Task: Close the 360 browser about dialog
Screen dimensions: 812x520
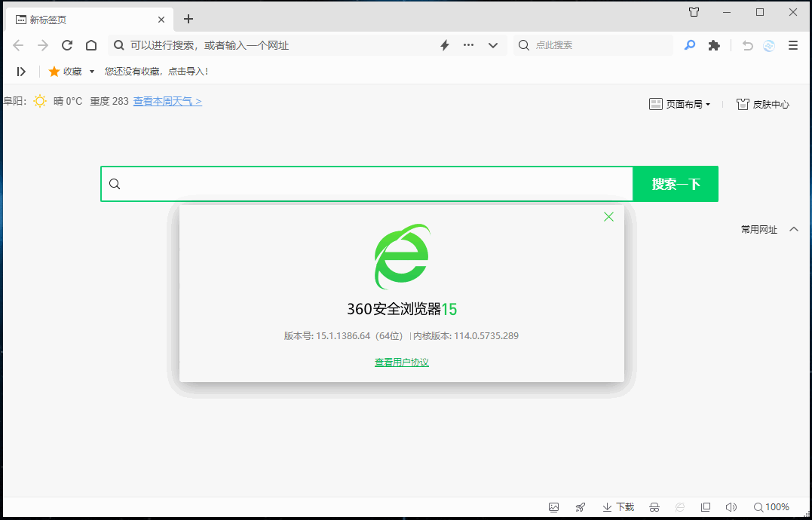Action: tap(608, 217)
